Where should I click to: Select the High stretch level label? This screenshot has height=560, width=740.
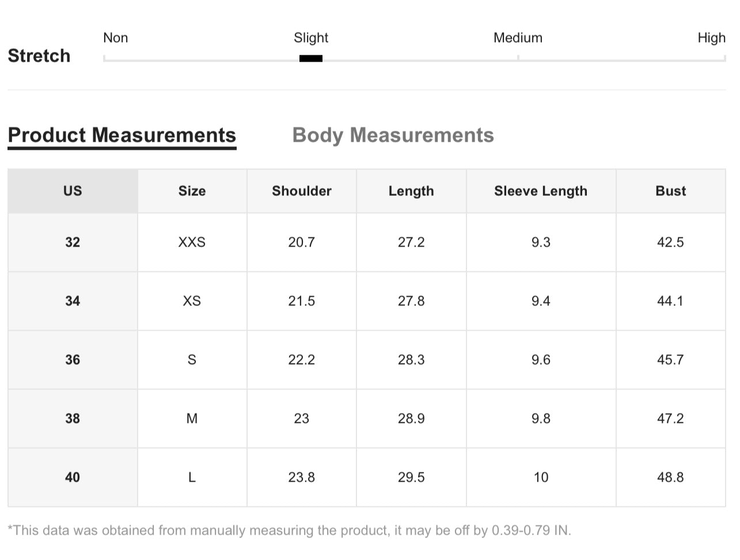coord(712,37)
